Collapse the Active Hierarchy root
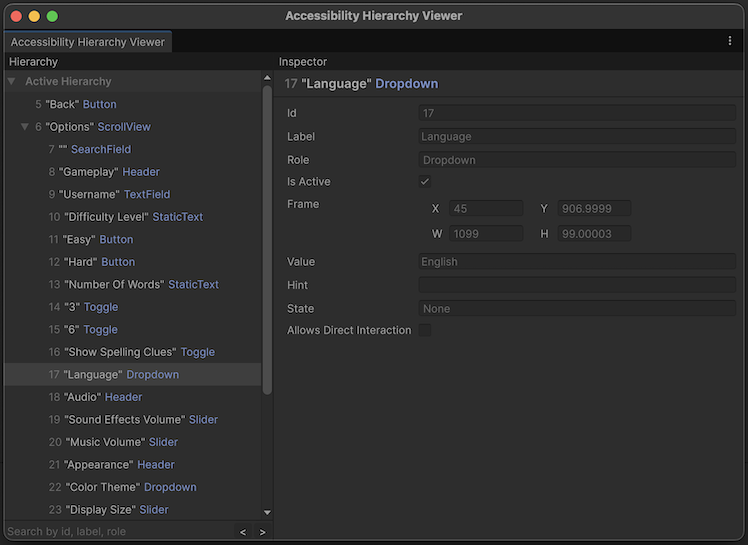The height and width of the screenshot is (545, 748). coord(12,82)
